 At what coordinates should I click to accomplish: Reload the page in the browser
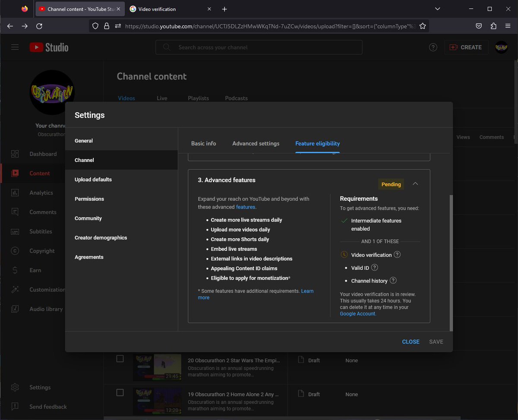39,26
